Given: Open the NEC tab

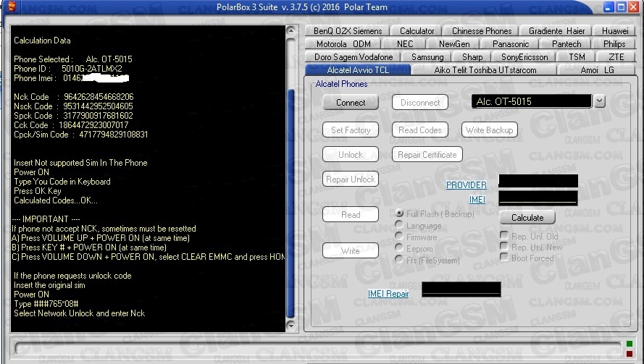Looking at the screenshot, I should pos(404,44).
